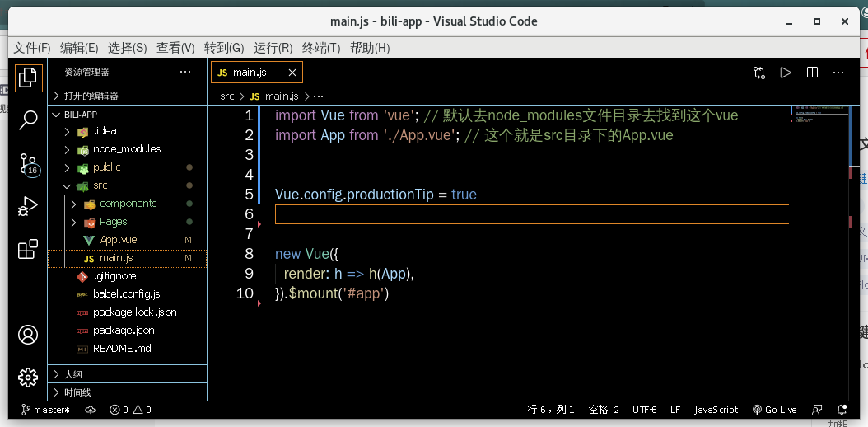The image size is (868, 427).
Task: Split the editor to the right
Action: tap(812, 73)
